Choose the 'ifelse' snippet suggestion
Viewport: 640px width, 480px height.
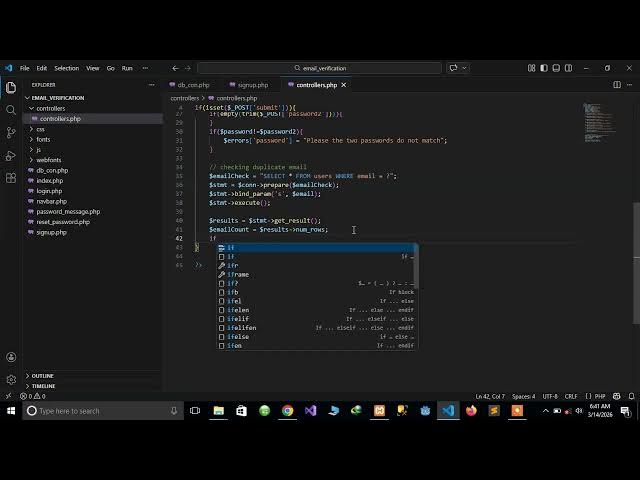[x=316, y=337]
